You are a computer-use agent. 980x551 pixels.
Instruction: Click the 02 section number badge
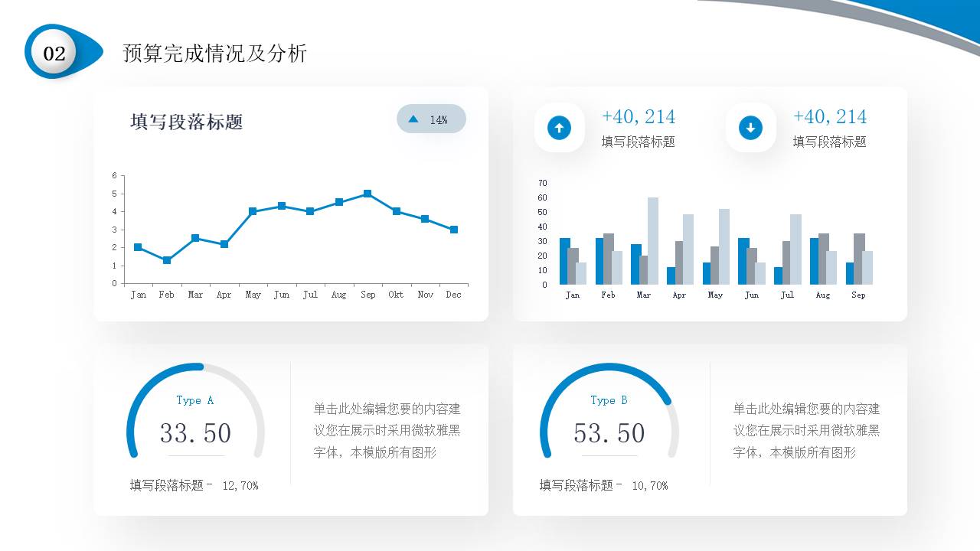54,53
